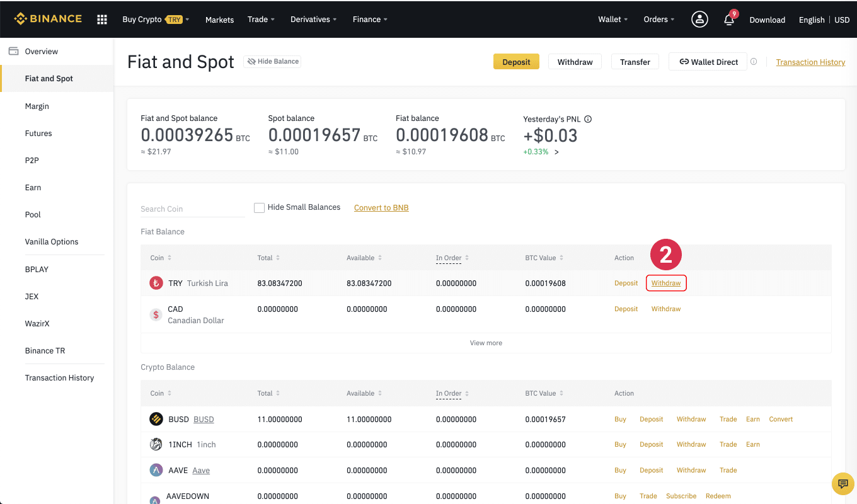Expand the Finance menu

click(370, 20)
